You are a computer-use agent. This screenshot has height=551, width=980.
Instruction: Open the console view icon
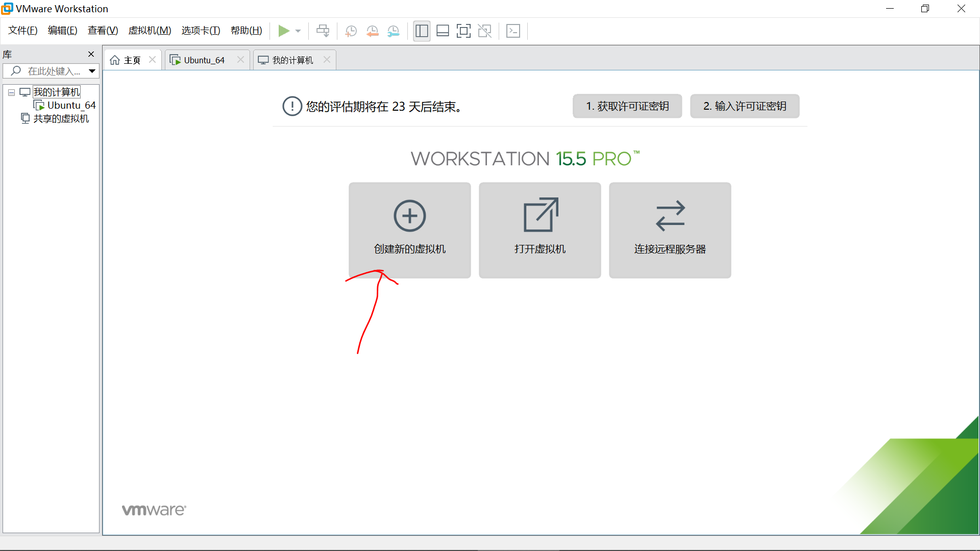coord(513,31)
